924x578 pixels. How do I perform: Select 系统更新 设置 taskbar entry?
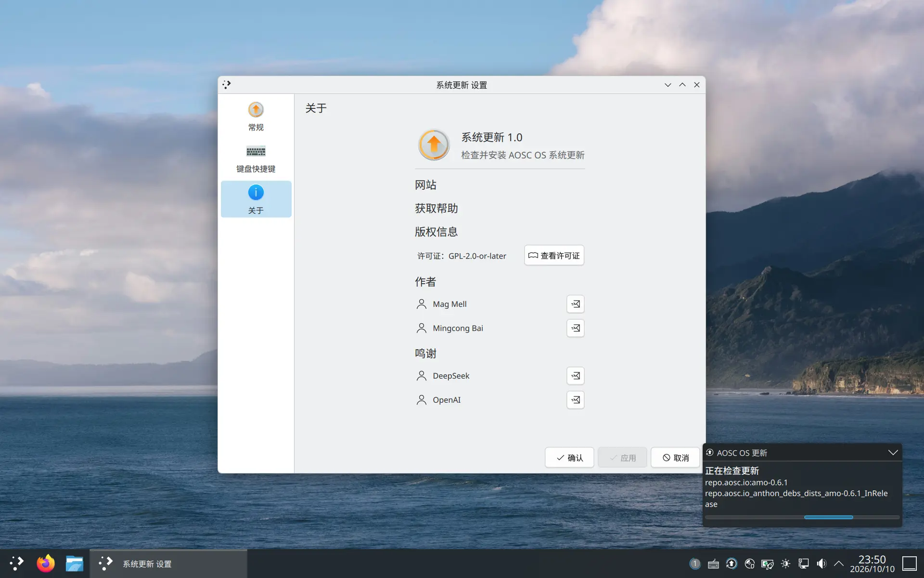tap(168, 564)
